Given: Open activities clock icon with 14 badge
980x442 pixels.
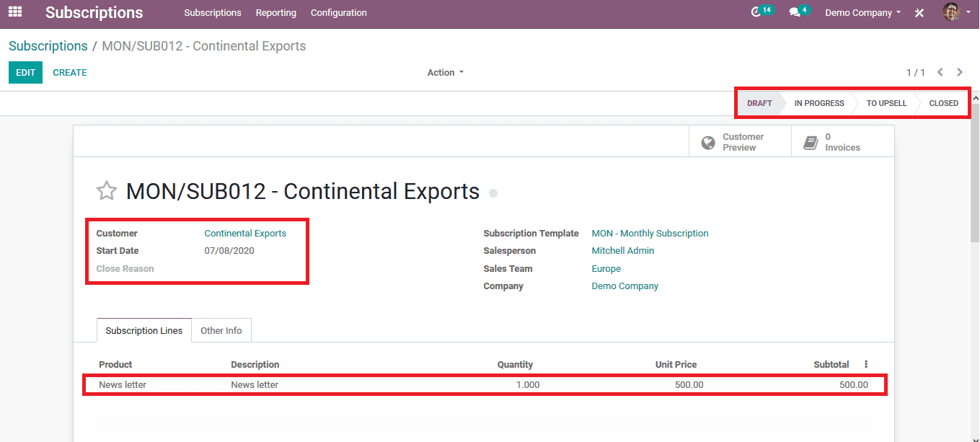Looking at the screenshot, I should pyautogui.click(x=762, y=12).
